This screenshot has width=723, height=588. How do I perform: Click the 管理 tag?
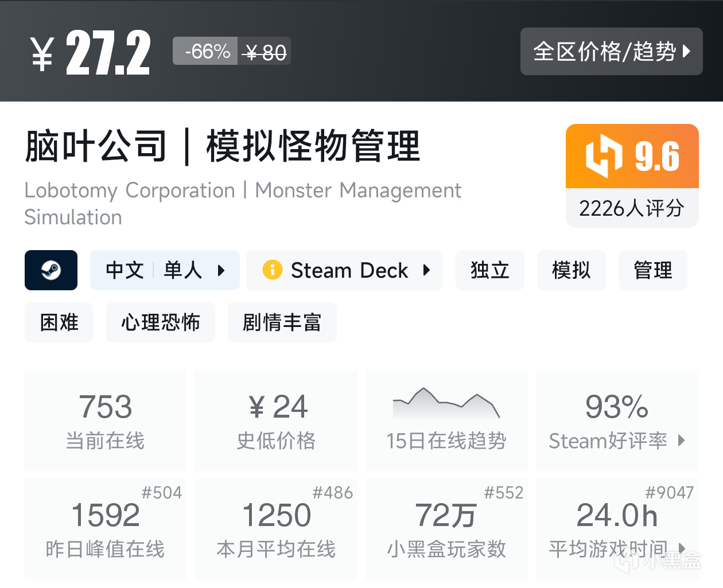(x=652, y=270)
